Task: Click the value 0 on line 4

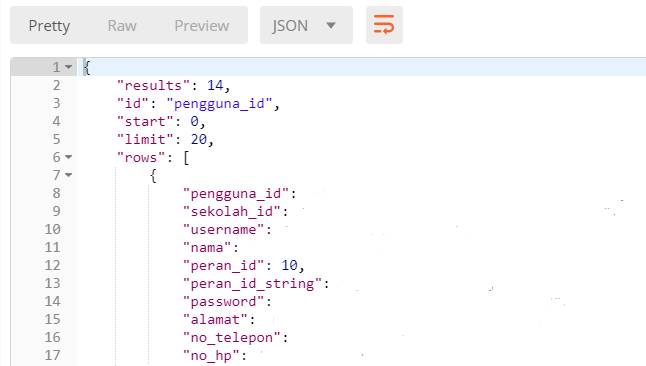Action: click(194, 122)
